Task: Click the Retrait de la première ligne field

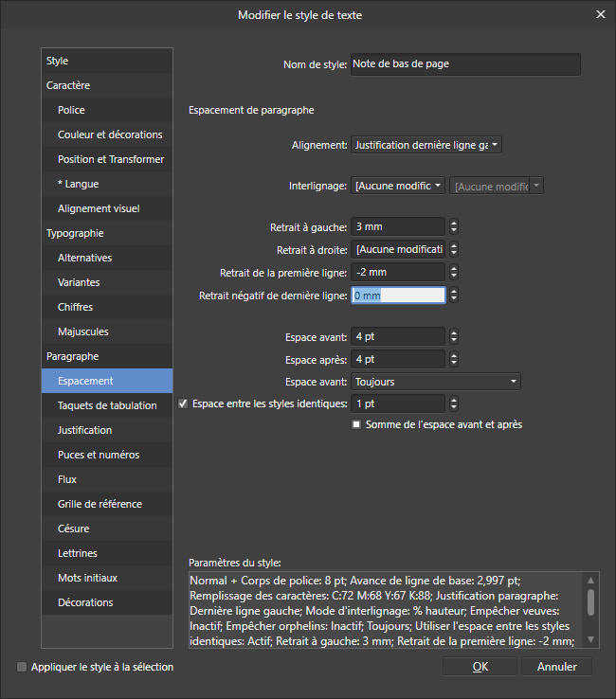Action: tap(398, 272)
